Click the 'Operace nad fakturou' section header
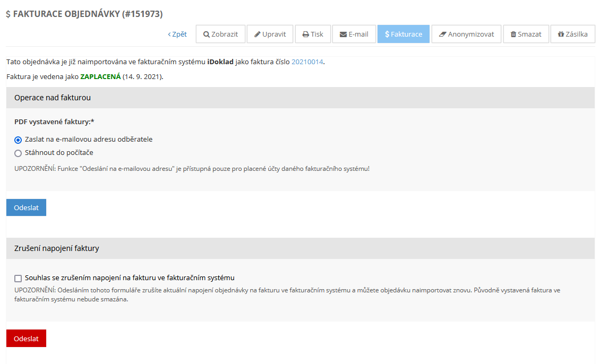The image size is (600, 364). tap(53, 98)
